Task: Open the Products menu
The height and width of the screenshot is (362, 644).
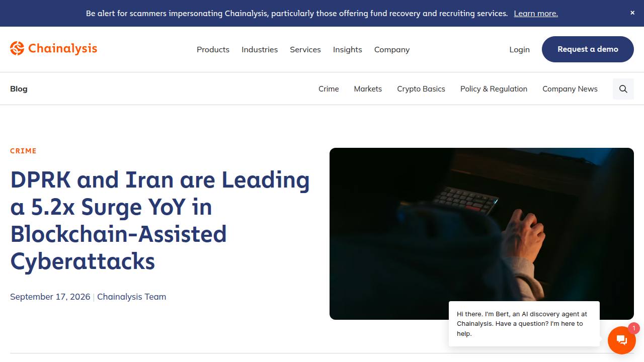Action: pyautogui.click(x=213, y=49)
